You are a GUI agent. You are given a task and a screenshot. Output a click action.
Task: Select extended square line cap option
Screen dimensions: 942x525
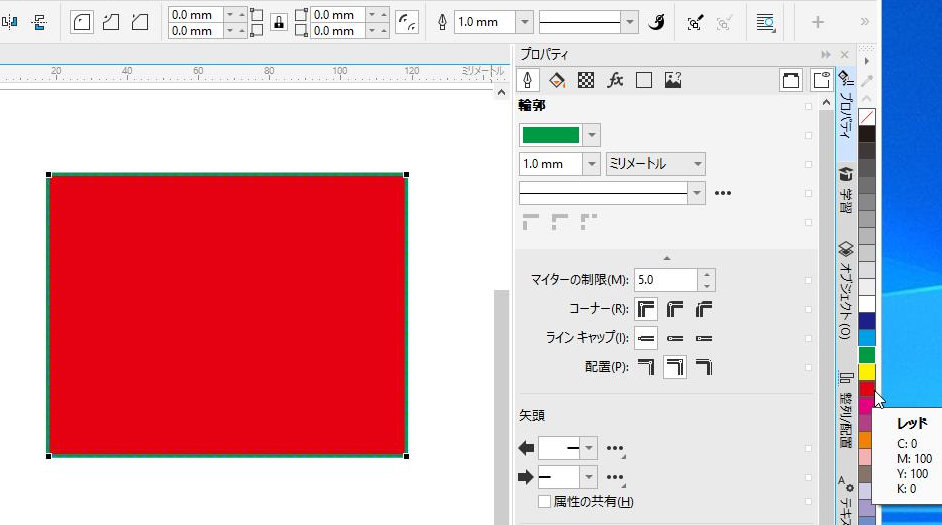coord(703,338)
